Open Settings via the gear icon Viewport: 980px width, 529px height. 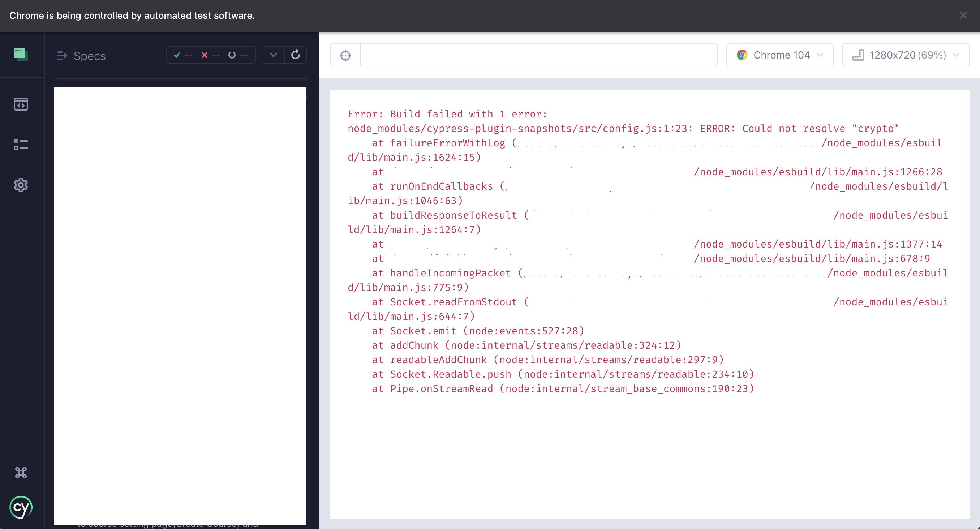[x=21, y=185]
